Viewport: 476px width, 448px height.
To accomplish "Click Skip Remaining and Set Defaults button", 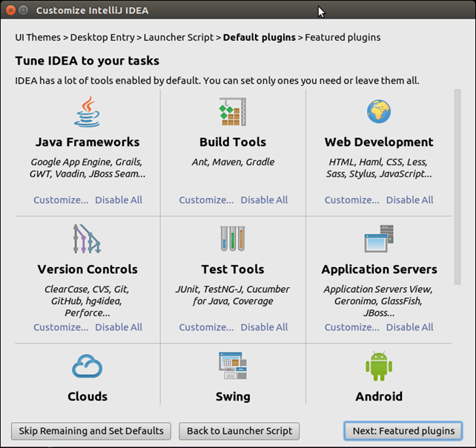I will (91, 431).
